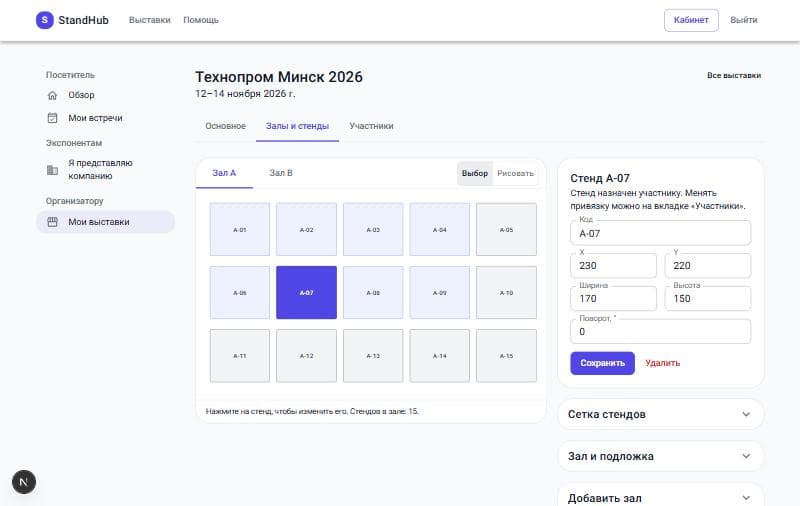The height and width of the screenshot is (506, 800).
Task: Click the StandHub logo icon
Action: 44,20
